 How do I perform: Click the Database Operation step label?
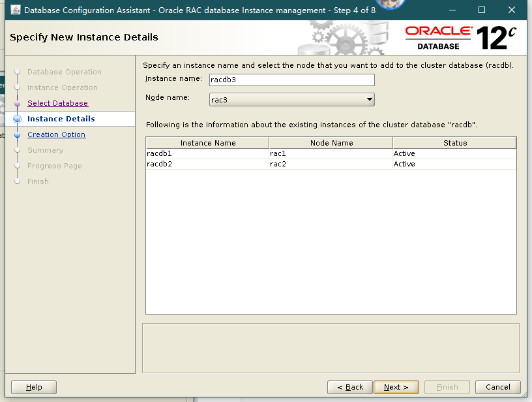tap(65, 72)
